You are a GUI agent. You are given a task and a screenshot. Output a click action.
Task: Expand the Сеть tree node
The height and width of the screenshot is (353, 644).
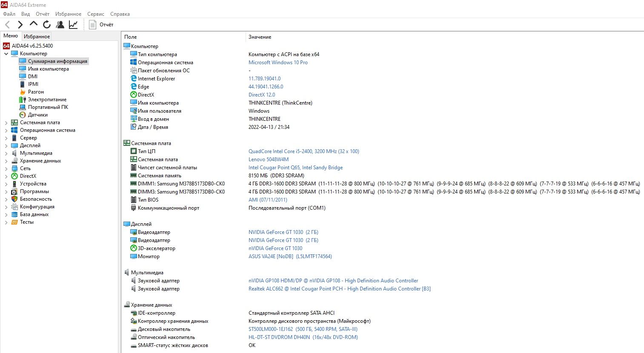6,168
